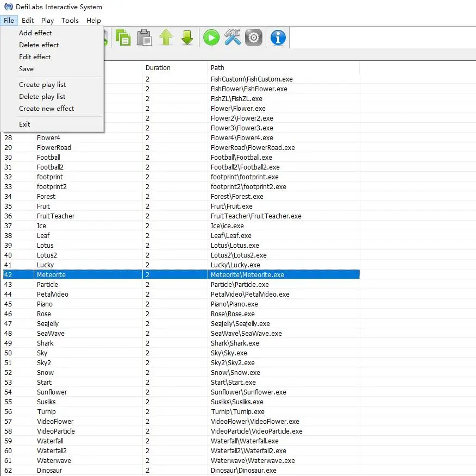476x476 pixels.
Task: Click the highlighted Meteorite effect name
Action: tap(51, 275)
